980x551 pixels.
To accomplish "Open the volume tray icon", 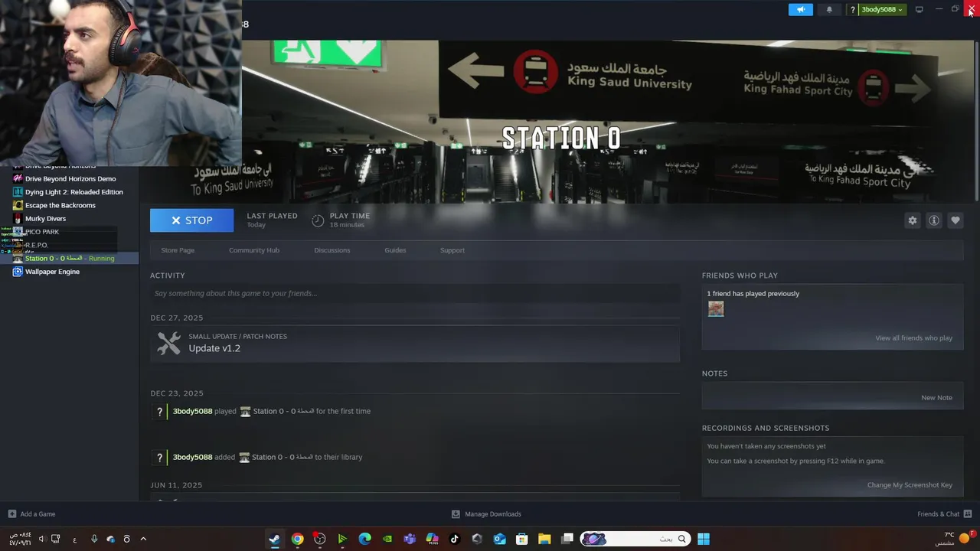I will [41, 539].
